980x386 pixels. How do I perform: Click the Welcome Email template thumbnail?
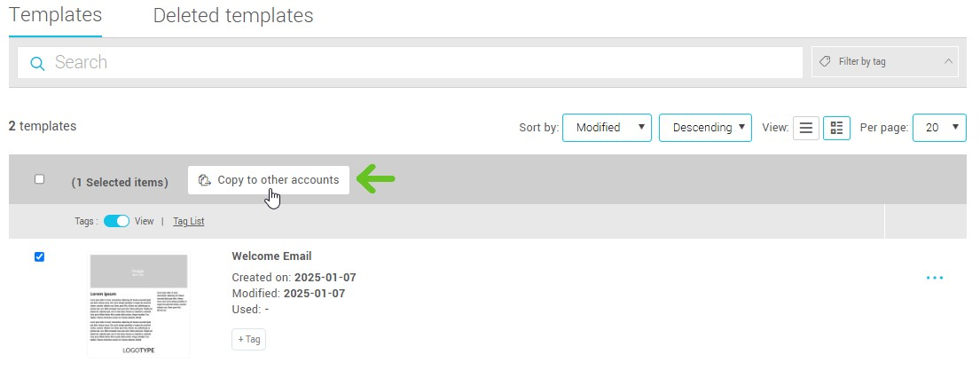(x=138, y=304)
